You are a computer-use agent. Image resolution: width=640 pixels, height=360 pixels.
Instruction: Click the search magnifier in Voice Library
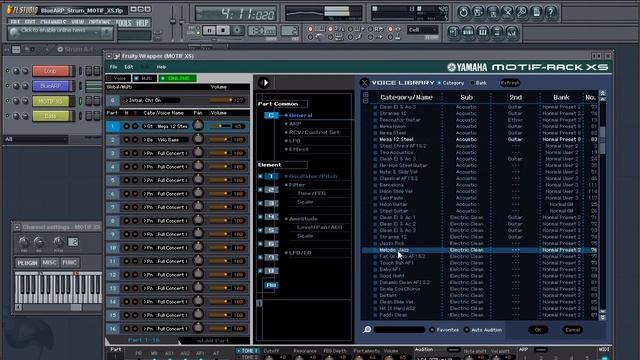(367, 329)
